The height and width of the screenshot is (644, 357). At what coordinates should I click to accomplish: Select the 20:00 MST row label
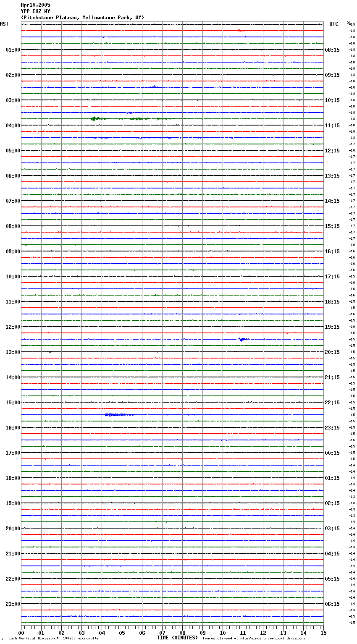13,529
